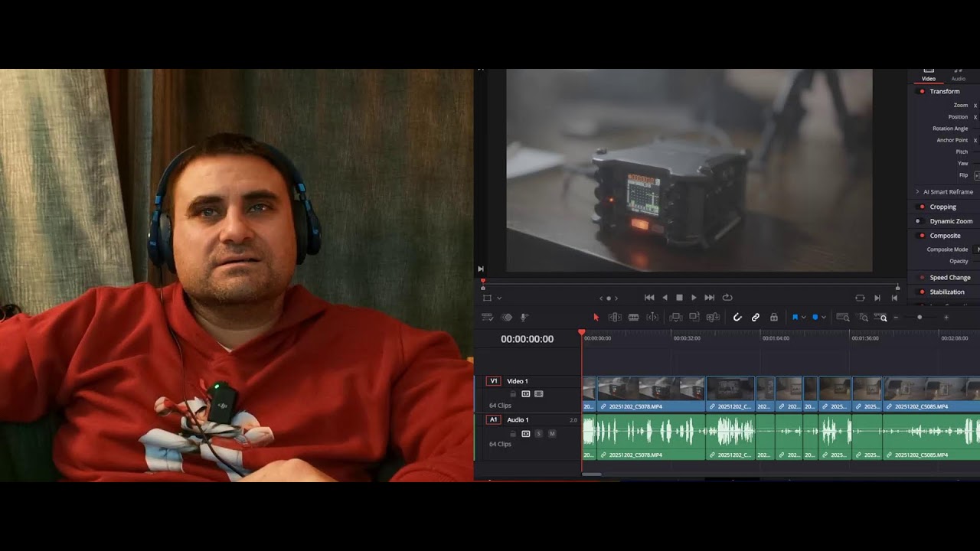Click the A1 track destination button

tap(494, 419)
